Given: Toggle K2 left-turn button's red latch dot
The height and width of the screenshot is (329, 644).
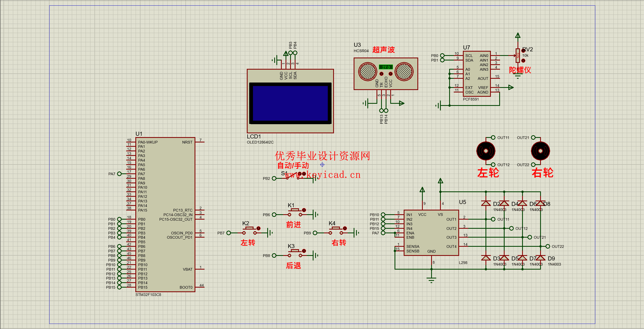Looking at the screenshot, I should (258, 228).
